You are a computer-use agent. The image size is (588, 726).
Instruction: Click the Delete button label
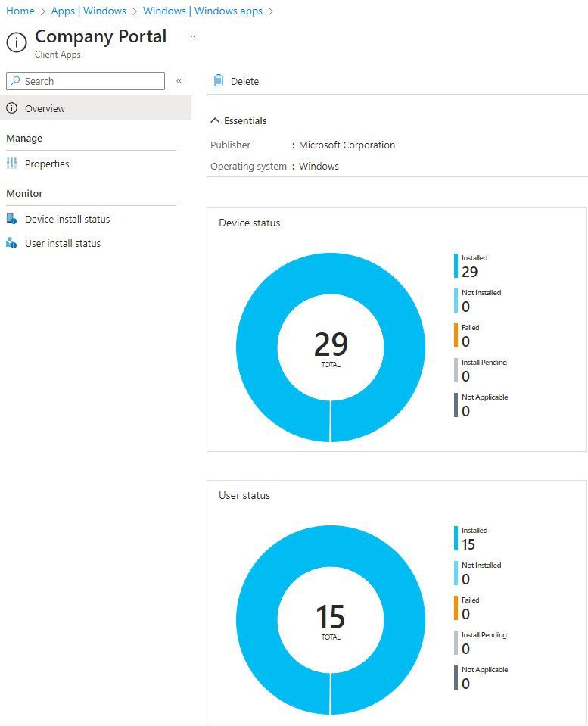pos(245,81)
